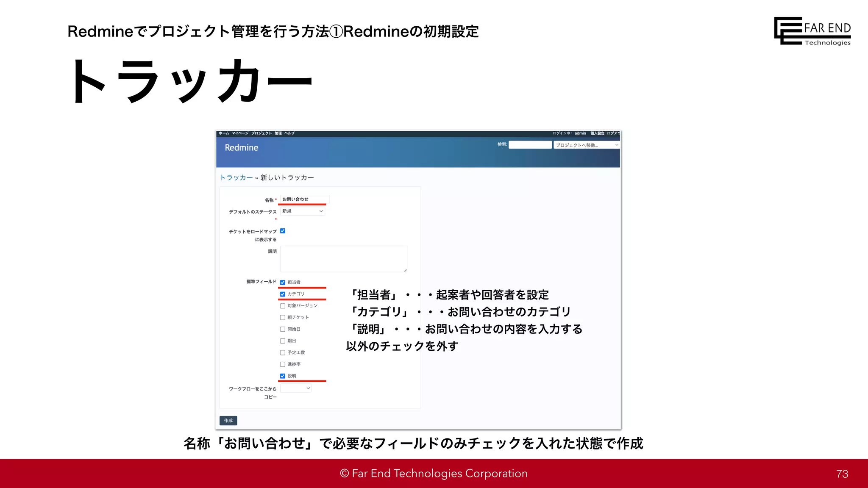The height and width of the screenshot is (488, 868).
Task: Open the ホーム menu item
Action: pos(224,133)
